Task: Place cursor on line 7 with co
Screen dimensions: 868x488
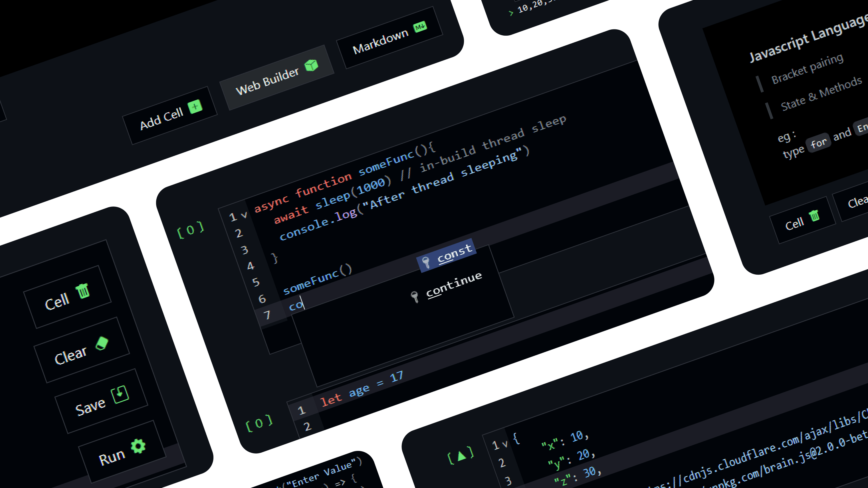Action: tap(296, 305)
